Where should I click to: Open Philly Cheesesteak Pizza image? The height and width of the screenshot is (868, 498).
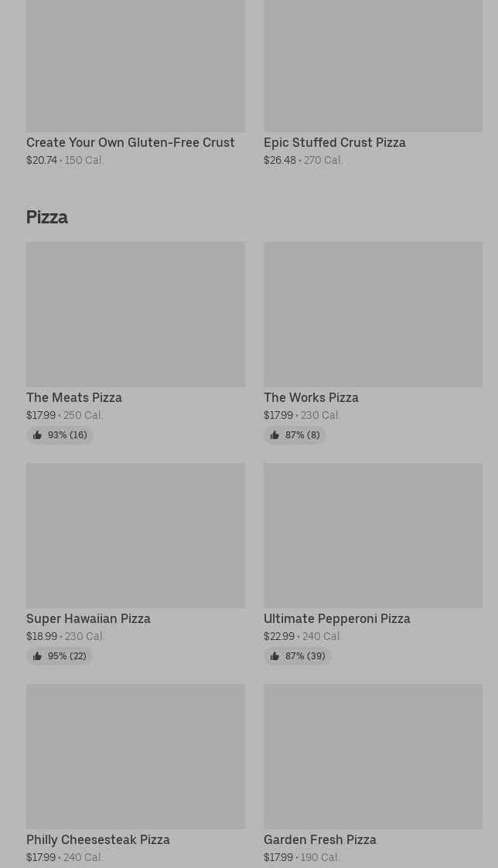click(135, 756)
